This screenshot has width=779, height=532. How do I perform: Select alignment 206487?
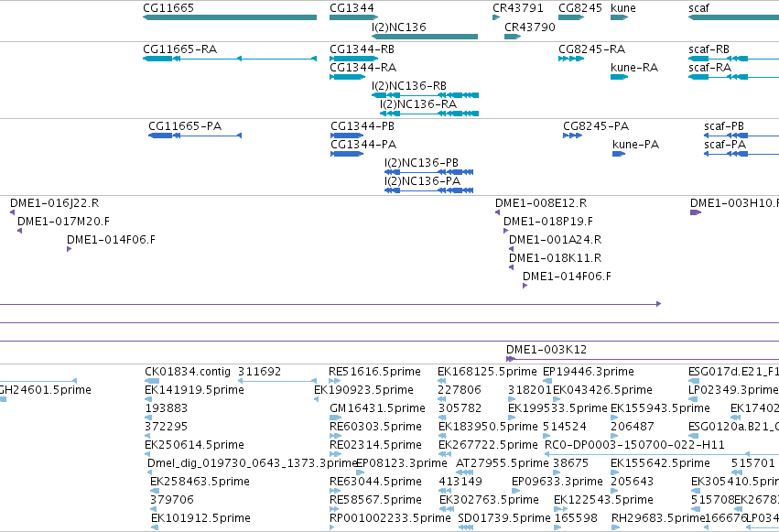click(x=633, y=427)
